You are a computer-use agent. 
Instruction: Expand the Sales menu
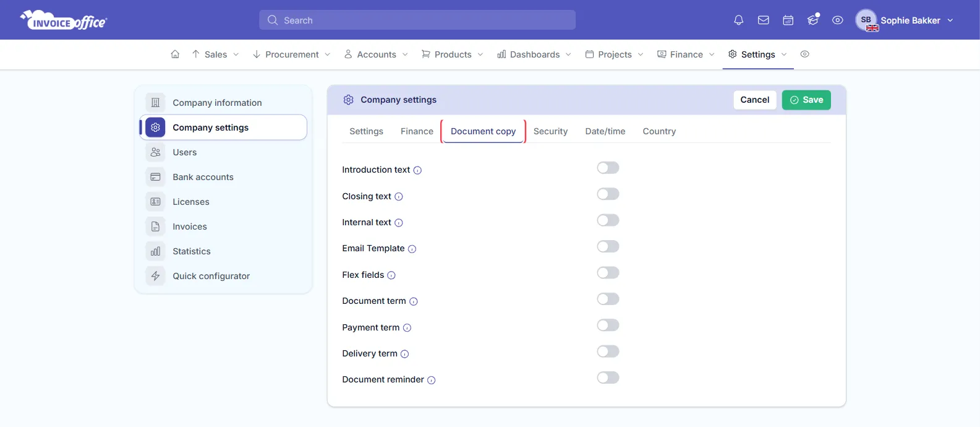point(215,54)
